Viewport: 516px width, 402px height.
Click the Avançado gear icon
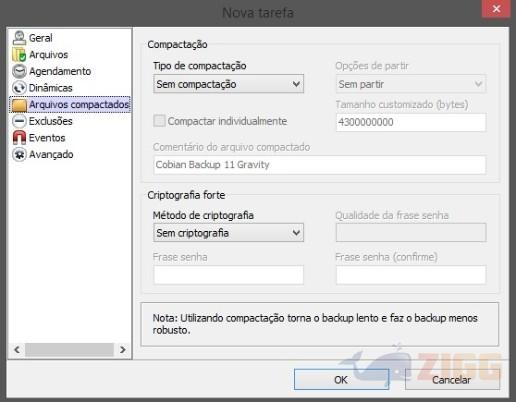(19, 154)
